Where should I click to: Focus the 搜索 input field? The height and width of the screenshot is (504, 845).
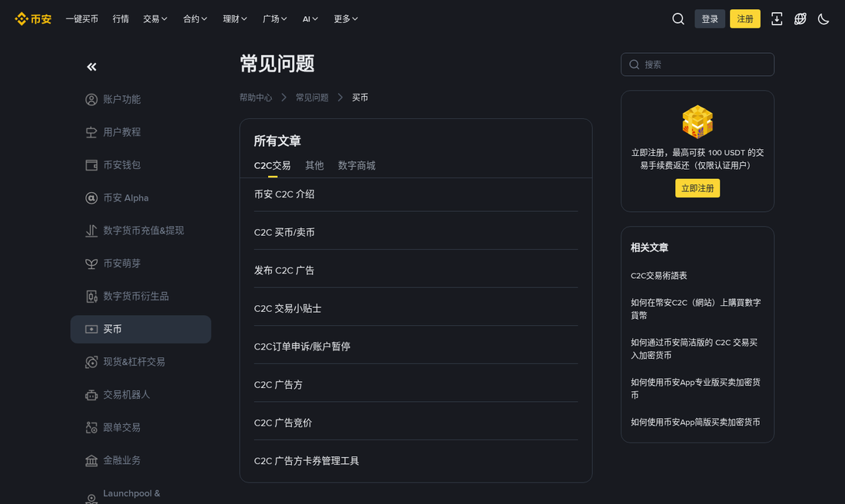pyautogui.click(x=698, y=65)
